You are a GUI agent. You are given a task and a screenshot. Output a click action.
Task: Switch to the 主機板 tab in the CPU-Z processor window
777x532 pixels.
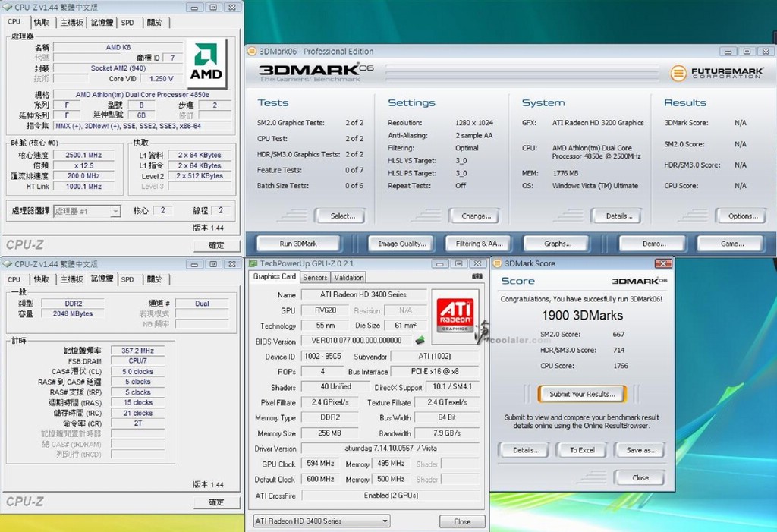pos(71,22)
